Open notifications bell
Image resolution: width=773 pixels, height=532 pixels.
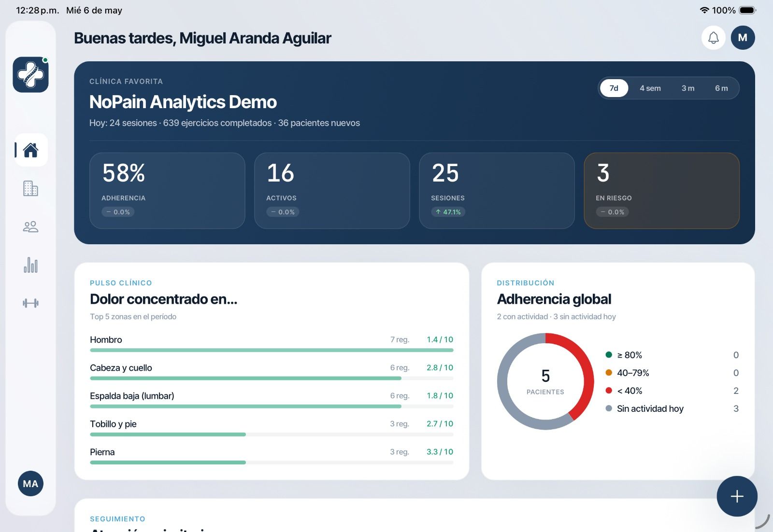[714, 38]
